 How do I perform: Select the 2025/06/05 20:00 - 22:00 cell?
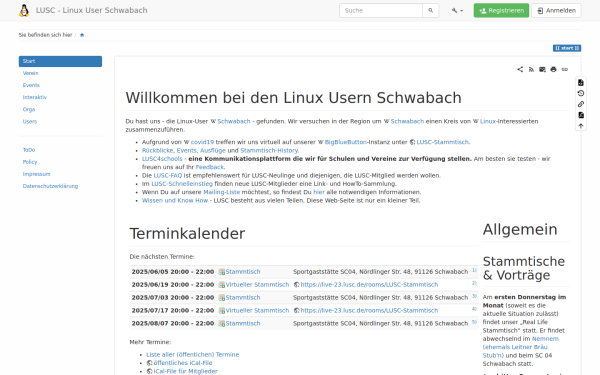click(173, 272)
